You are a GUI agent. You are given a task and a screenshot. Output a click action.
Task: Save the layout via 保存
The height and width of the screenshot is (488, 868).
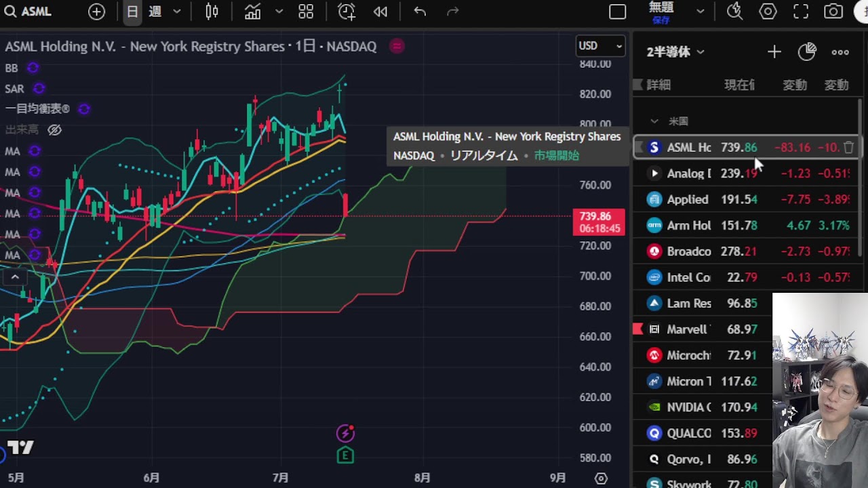click(x=661, y=20)
